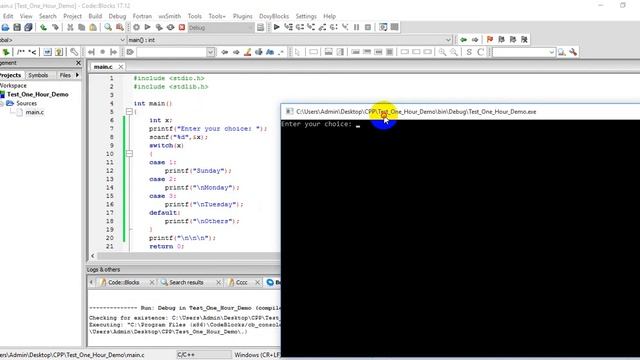The height and width of the screenshot is (360, 640).
Task: Open the Settings menu
Action: pos(306,16)
